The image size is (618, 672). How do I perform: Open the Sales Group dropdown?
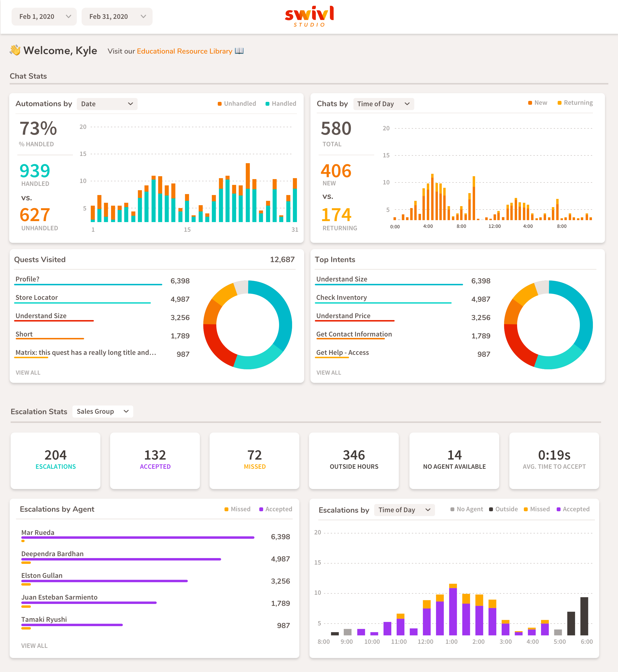point(102,411)
